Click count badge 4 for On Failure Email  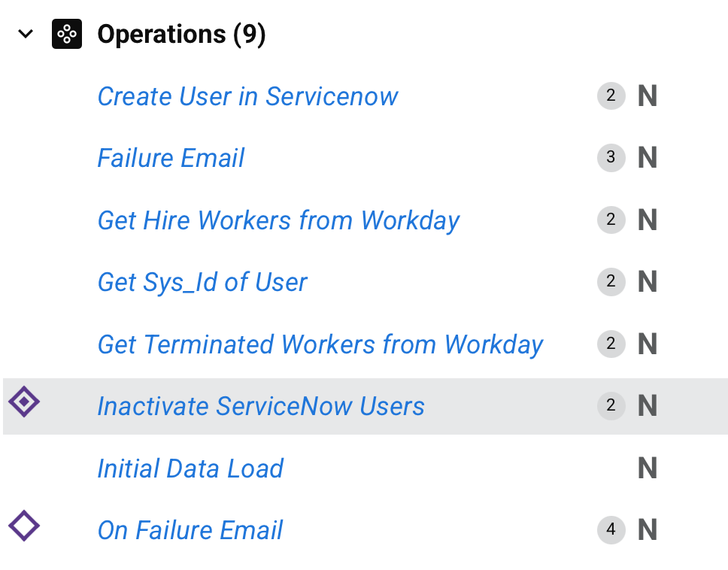pyautogui.click(x=611, y=530)
